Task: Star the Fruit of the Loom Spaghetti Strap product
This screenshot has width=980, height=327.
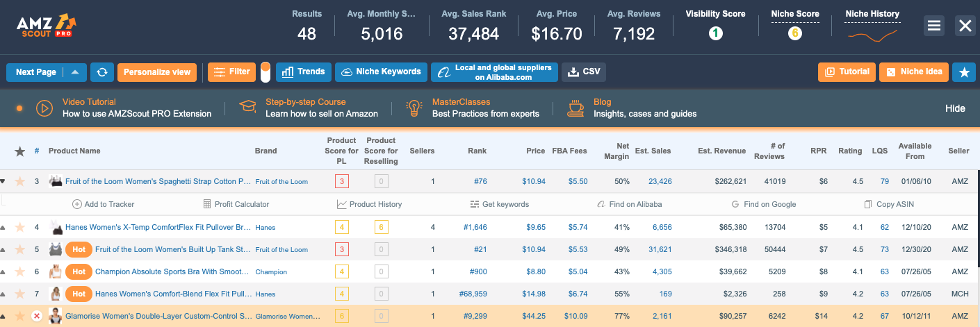Action: pyautogui.click(x=20, y=181)
